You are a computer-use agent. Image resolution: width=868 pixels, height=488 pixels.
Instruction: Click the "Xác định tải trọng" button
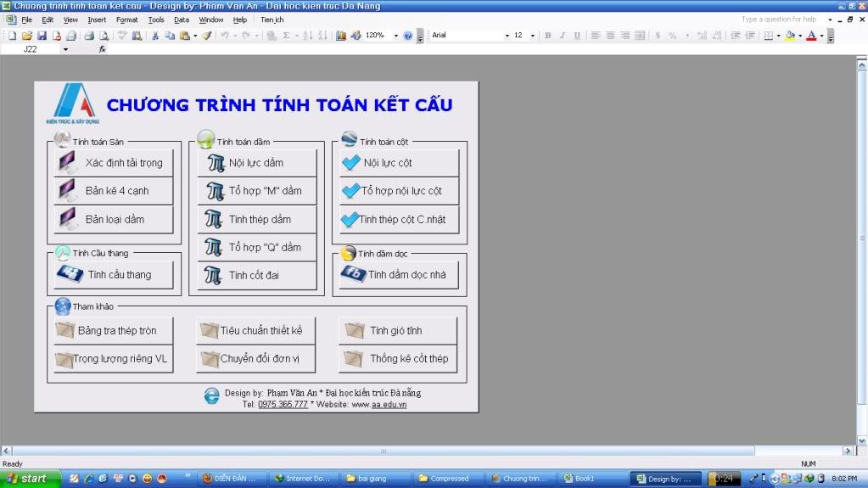[x=114, y=163]
